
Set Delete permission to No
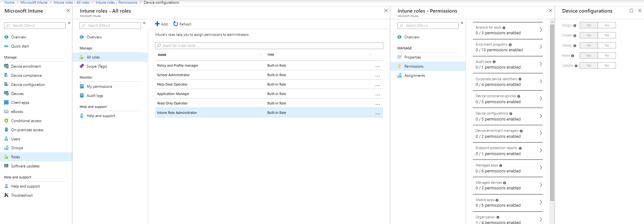click(589, 45)
